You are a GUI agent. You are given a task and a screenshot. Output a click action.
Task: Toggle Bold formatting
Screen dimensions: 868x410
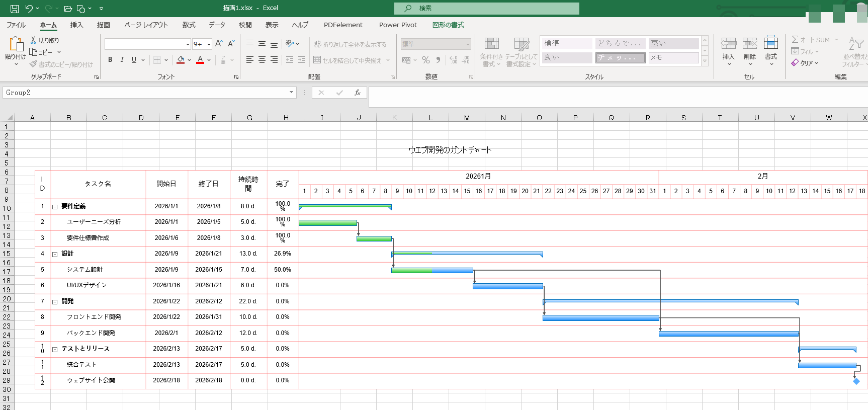(x=110, y=60)
